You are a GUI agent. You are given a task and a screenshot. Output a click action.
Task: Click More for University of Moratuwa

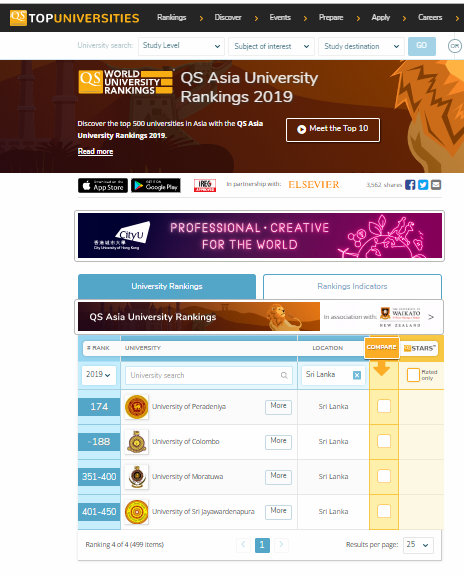click(x=278, y=477)
